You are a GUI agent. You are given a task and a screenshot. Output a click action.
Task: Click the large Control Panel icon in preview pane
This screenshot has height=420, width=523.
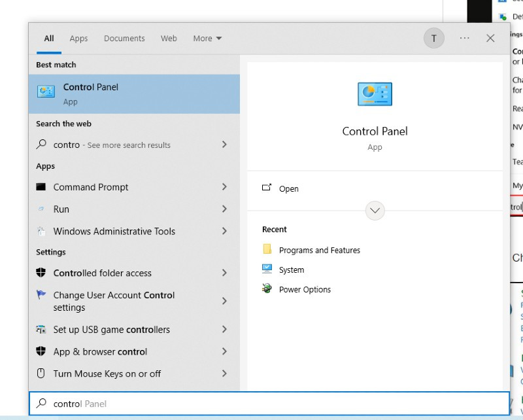[375, 94]
